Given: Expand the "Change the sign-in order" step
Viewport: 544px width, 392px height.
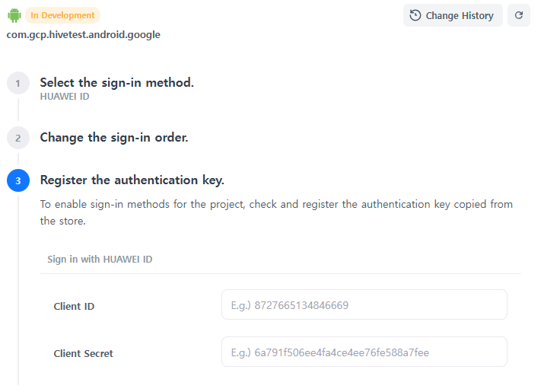Looking at the screenshot, I should 114,138.
